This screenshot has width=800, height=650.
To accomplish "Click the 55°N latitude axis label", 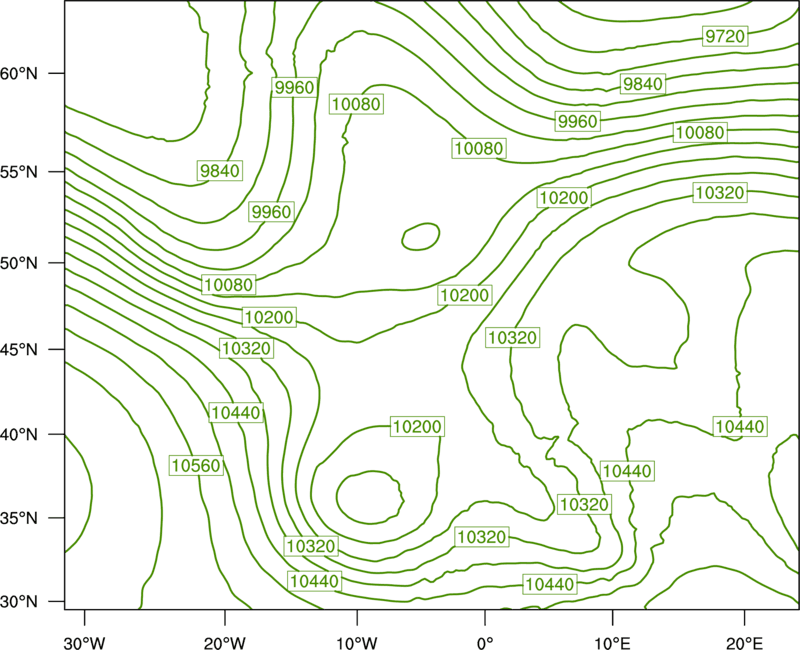I will (19, 172).
